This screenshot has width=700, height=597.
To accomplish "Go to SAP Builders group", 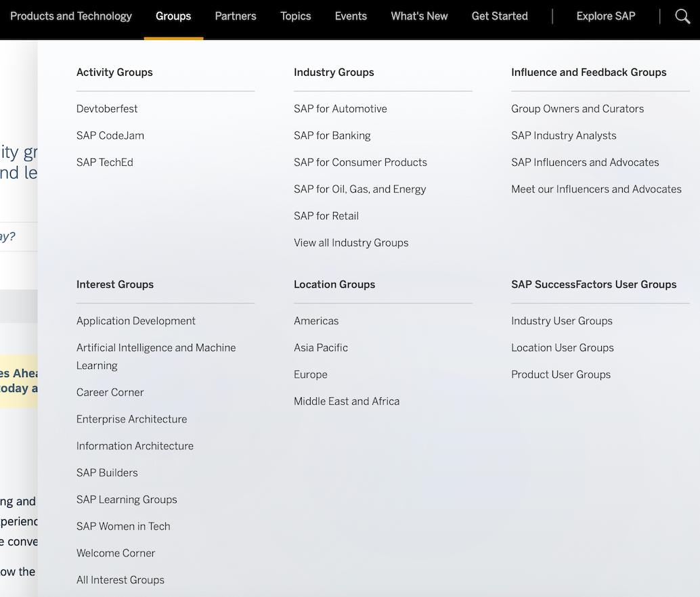I will click(x=107, y=473).
